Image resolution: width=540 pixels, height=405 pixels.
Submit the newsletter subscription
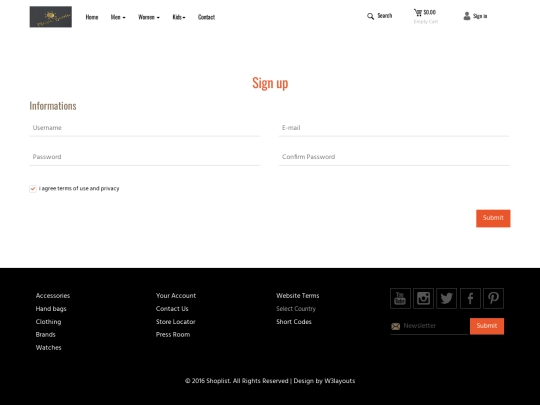[x=487, y=326]
